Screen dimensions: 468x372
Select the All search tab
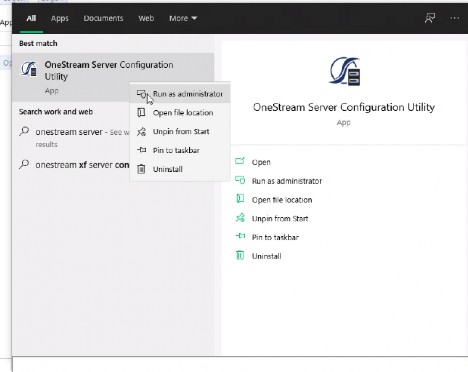click(31, 18)
